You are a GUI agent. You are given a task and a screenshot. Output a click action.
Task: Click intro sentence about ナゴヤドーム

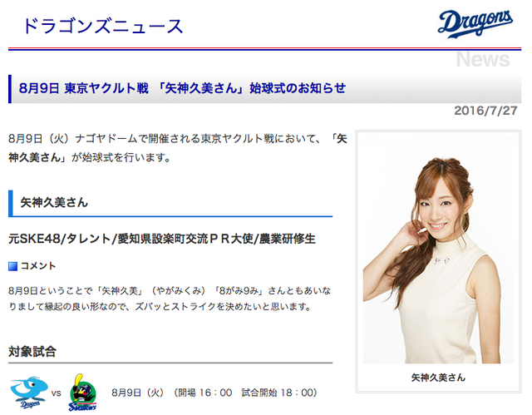(178, 148)
